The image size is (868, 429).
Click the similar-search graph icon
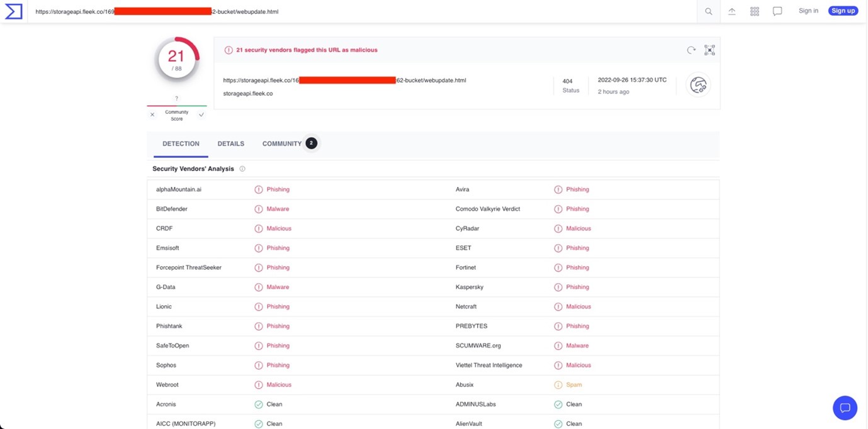click(x=709, y=50)
